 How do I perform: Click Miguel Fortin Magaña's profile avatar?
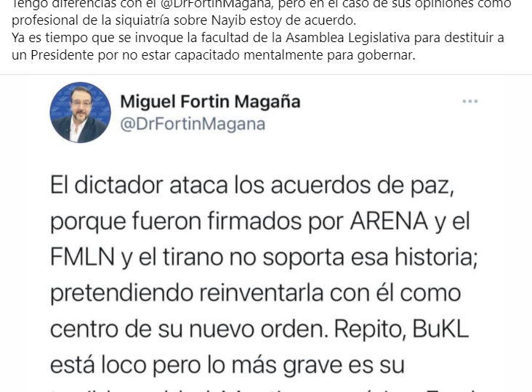click(x=80, y=113)
